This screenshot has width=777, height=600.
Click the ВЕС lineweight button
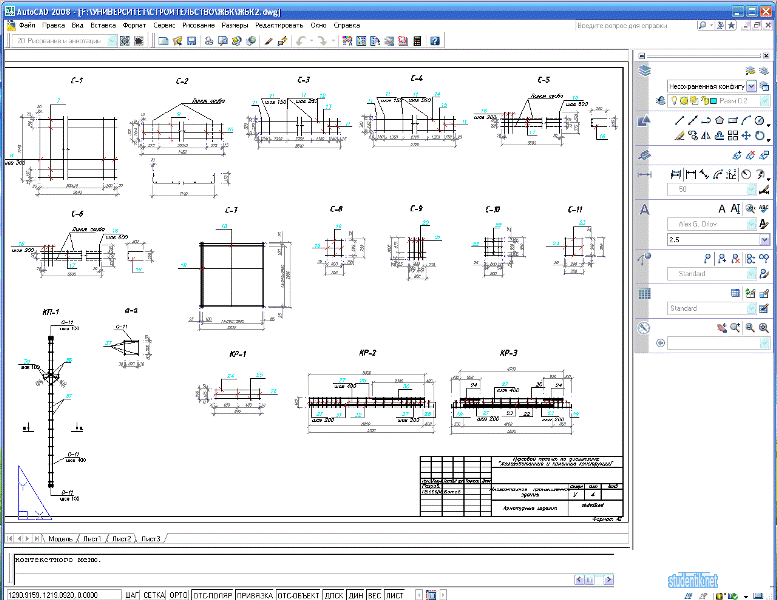point(374,595)
